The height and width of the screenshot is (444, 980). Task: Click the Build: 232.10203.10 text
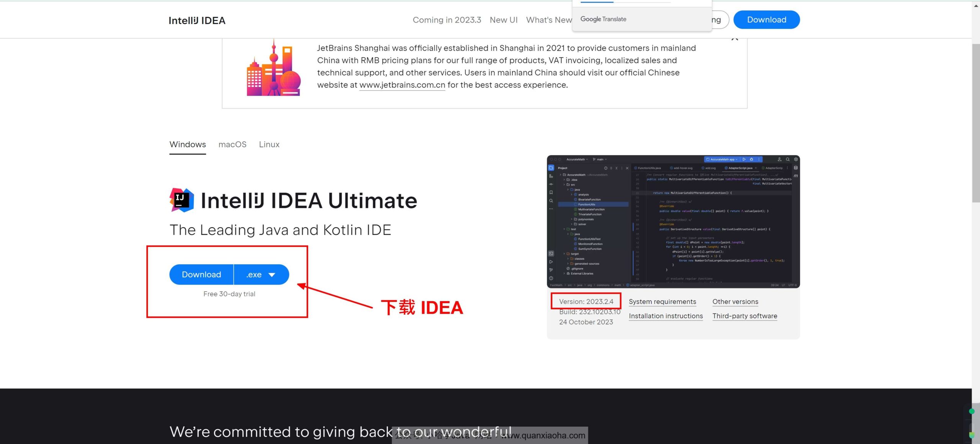coord(590,312)
